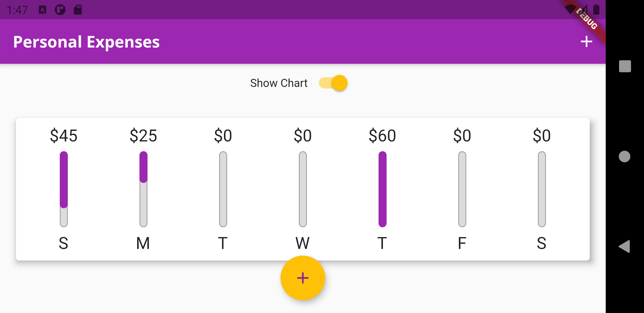The height and width of the screenshot is (313, 644).
Task: Click the Show Chart label text
Action: [x=279, y=83]
